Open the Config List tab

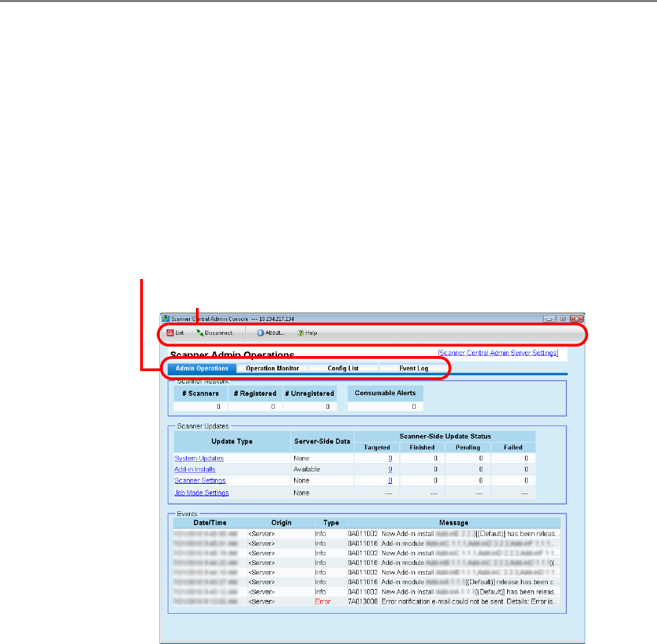click(x=343, y=368)
